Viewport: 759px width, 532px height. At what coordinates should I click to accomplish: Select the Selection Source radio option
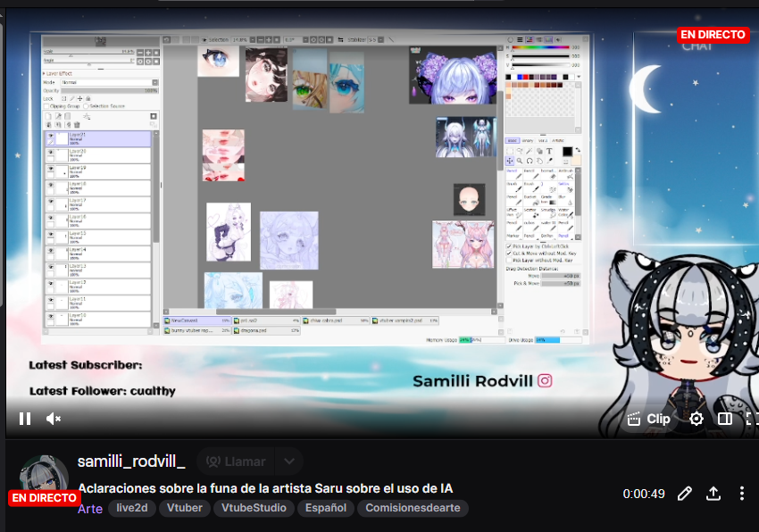(86, 106)
